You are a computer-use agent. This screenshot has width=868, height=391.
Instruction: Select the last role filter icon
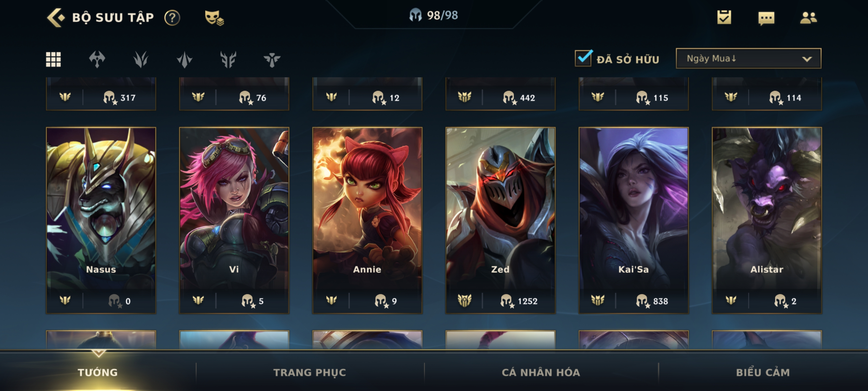(x=272, y=60)
